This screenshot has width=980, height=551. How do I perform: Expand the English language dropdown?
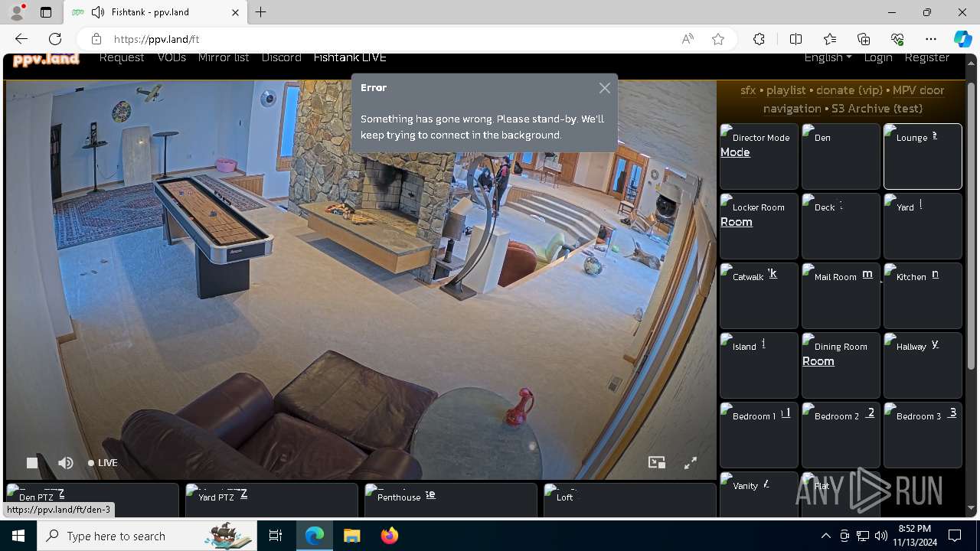tap(828, 57)
